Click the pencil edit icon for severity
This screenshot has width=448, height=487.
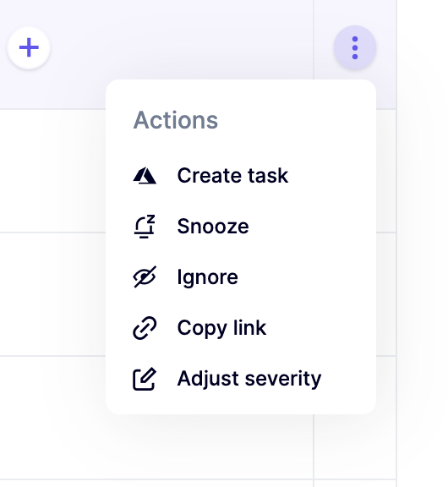(145, 379)
